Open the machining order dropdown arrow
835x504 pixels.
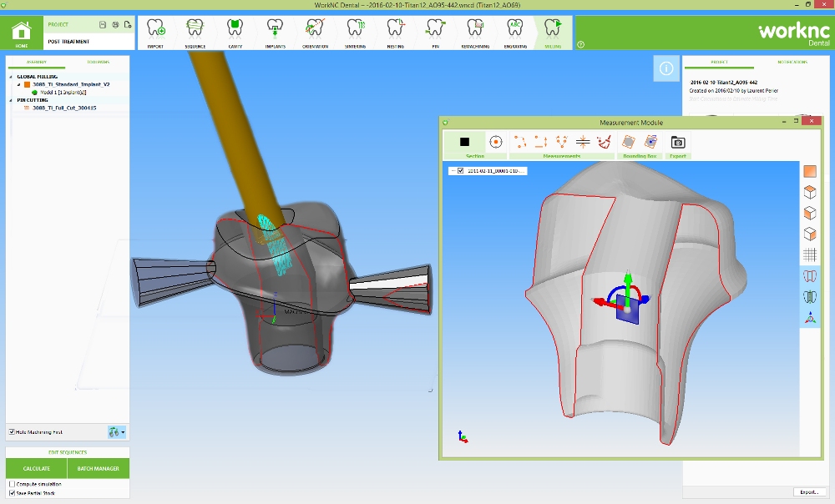click(123, 432)
